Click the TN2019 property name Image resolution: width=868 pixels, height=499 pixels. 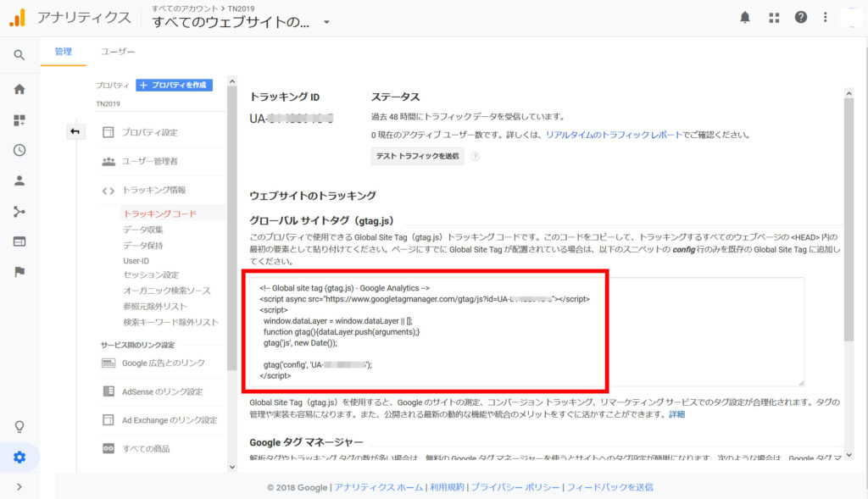(x=108, y=104)
